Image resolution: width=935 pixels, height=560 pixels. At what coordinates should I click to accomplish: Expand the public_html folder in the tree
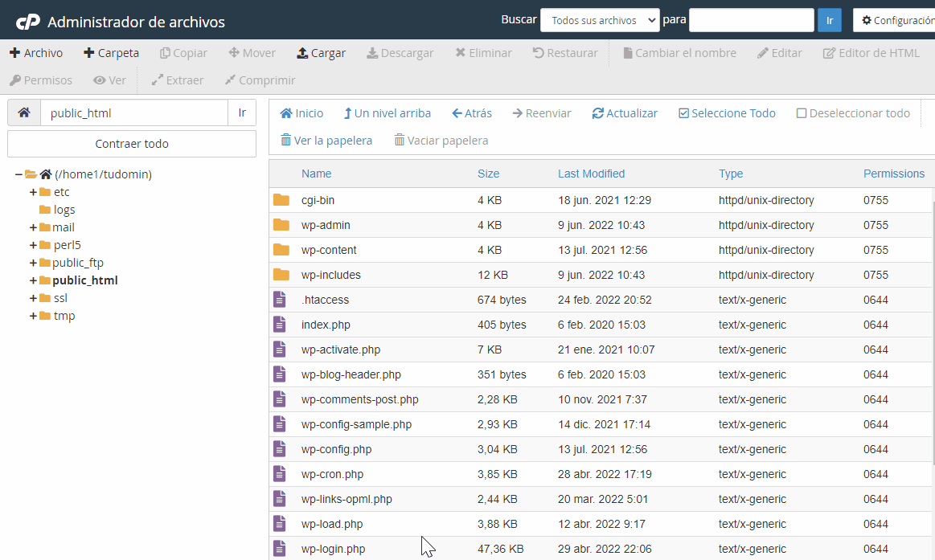coord(34,280)
